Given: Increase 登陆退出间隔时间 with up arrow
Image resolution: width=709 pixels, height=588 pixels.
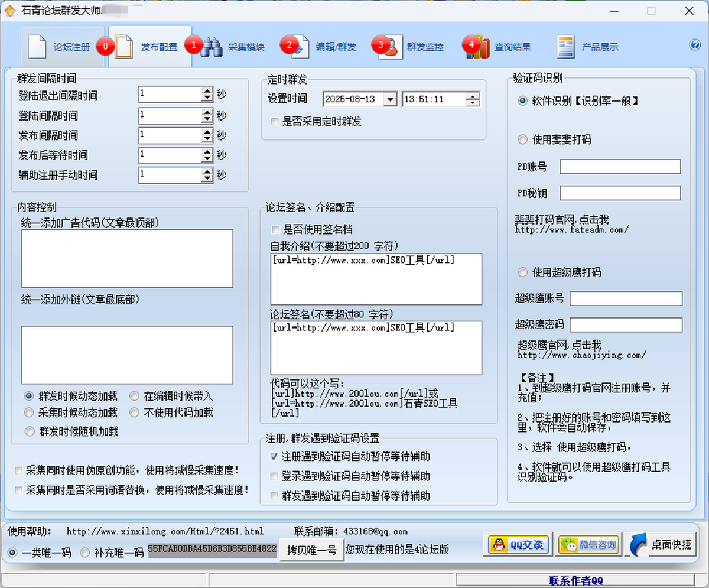Looking at the screenshot, I should 207,92.
